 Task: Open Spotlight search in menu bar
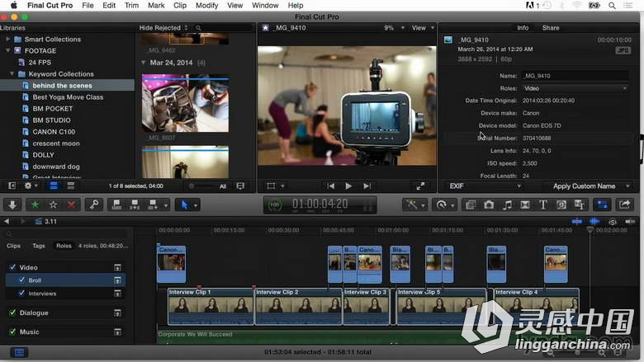pyautogui.click(x=612, y=5)
